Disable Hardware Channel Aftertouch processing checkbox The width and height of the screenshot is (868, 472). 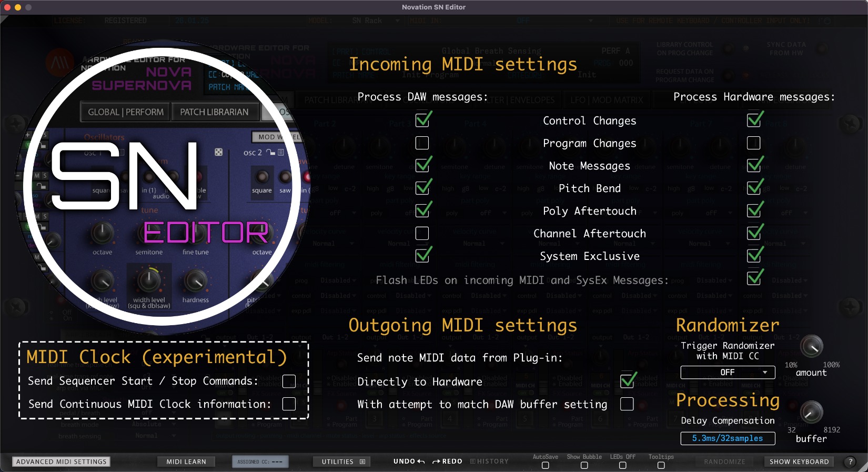point(754,233)
